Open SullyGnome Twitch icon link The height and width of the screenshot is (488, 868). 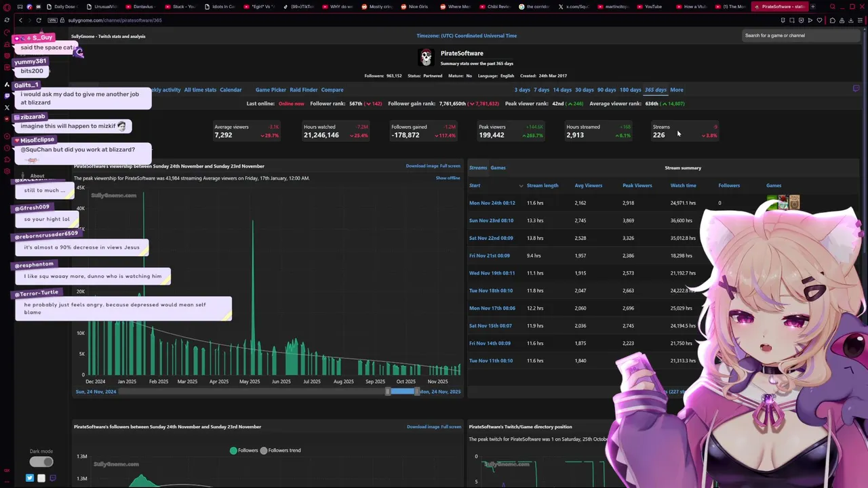53,478
